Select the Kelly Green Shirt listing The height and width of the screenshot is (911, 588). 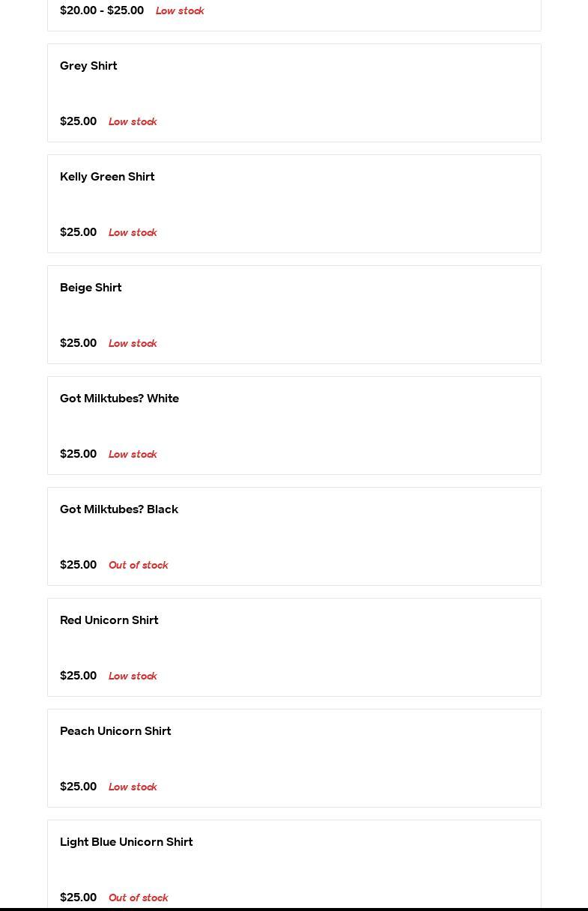(107, 177)
